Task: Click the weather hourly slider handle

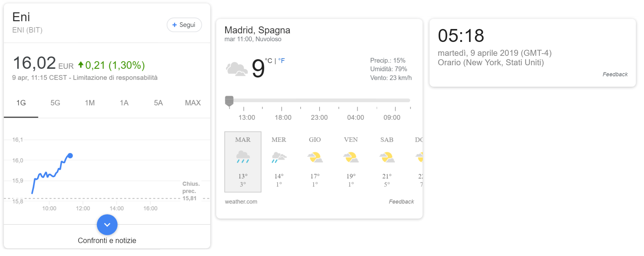Action: 229,101
